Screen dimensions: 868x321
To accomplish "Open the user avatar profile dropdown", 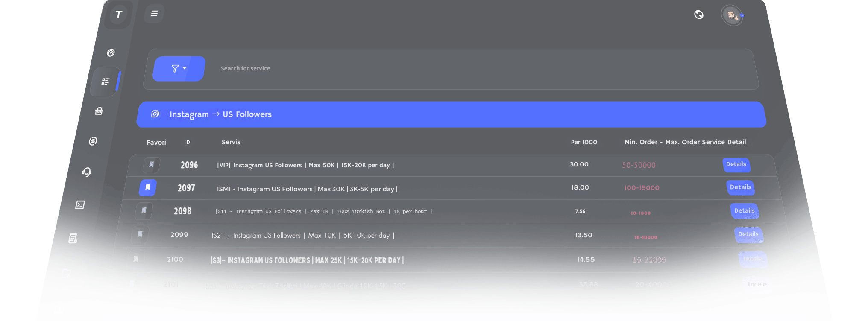I will pyautogui.click(x=732, y=16).
